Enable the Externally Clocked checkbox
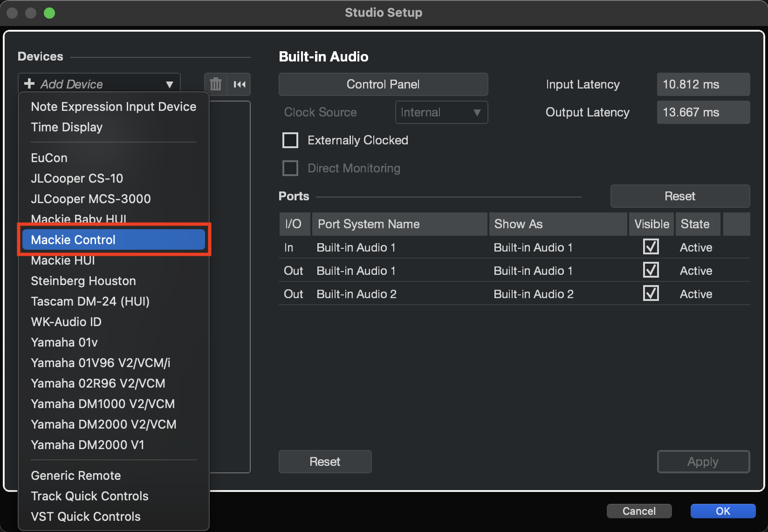 click(x=290, y=140)
